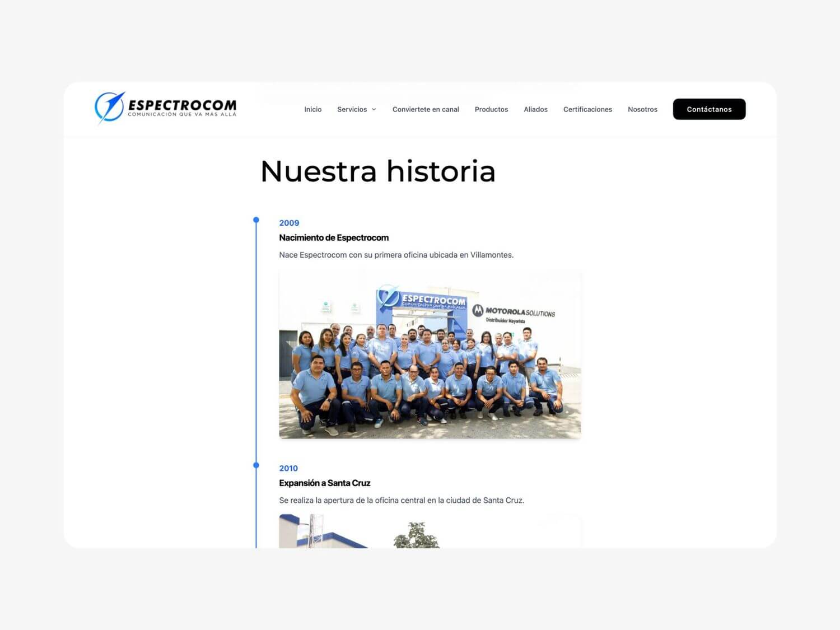Click the 2010 timeline dot marker
840x630 pixels.
coord(256,465)
